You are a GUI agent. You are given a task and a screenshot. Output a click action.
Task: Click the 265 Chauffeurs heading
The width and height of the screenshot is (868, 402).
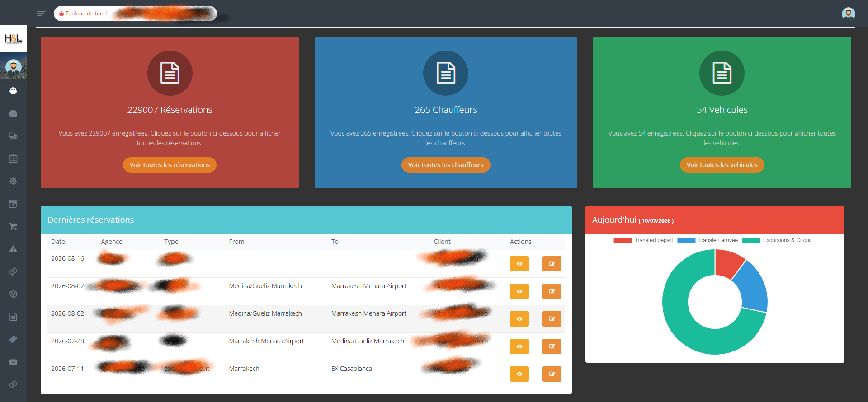coord(446,110)
